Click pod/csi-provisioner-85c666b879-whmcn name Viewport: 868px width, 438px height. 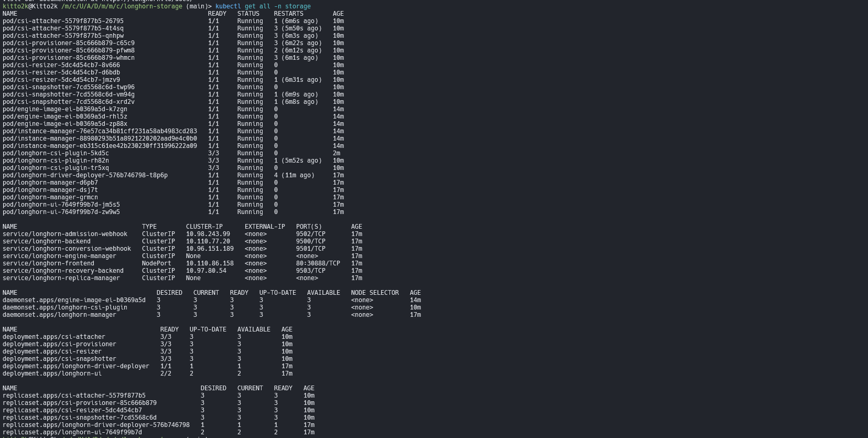click(x=69, y=58)
